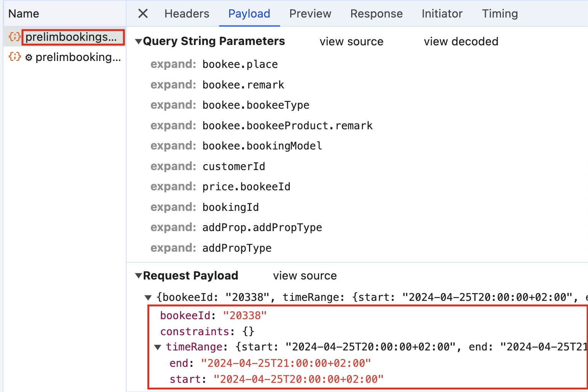Click the expand value bookee.bookingModel

262,146
